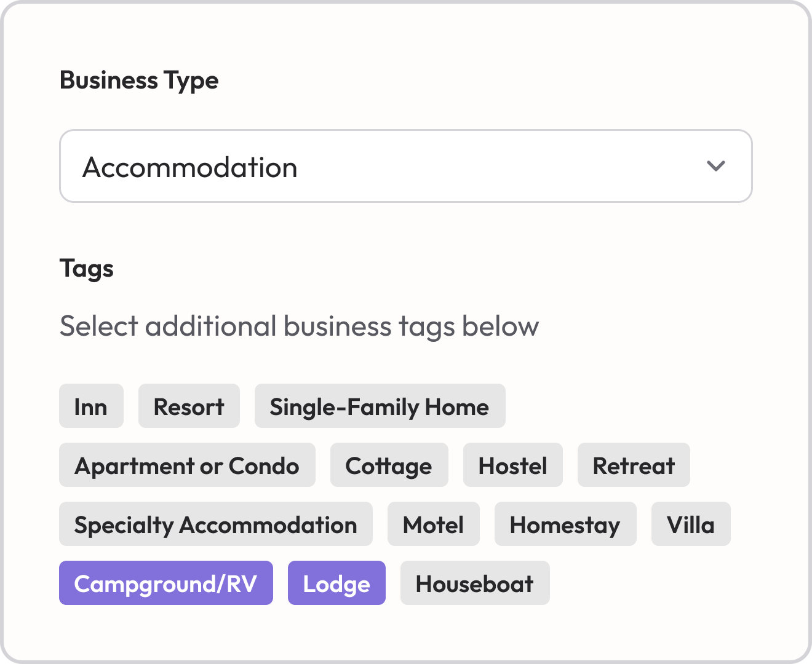This screenshot has width=812, height=664.
Task: Deselect the Campground/RV tag
Action: [x=165, y=583]
